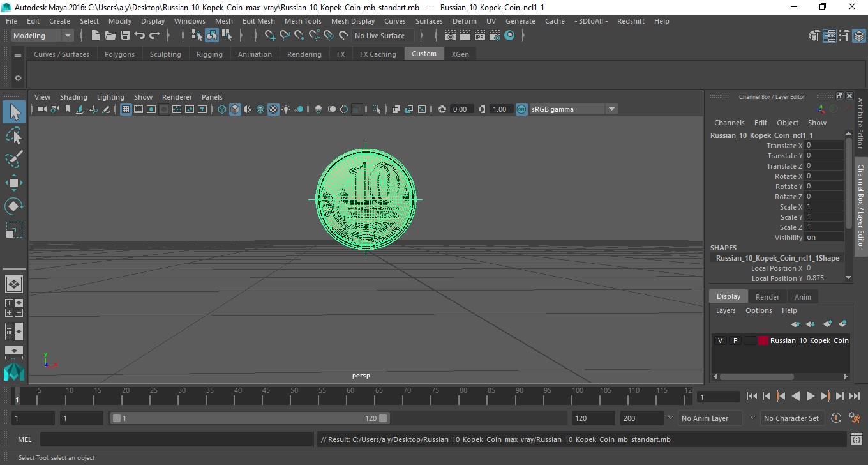The image size is (868, 465).
Task: Choose the Paint Selection tool
Action: (x=14, y=159)
